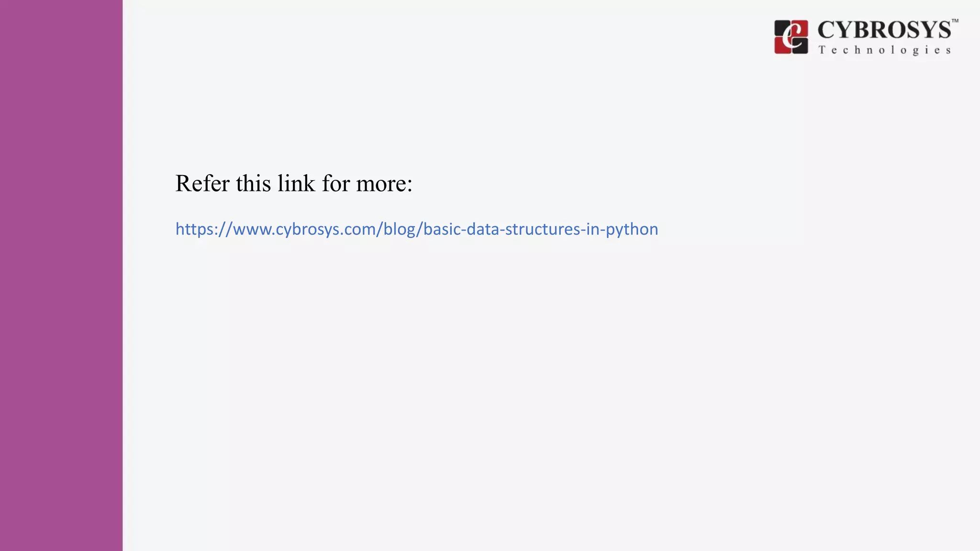
Task: Click the red and black Cybrosys logo emblem
Action: pyautogui.click(x=791, y=37)
